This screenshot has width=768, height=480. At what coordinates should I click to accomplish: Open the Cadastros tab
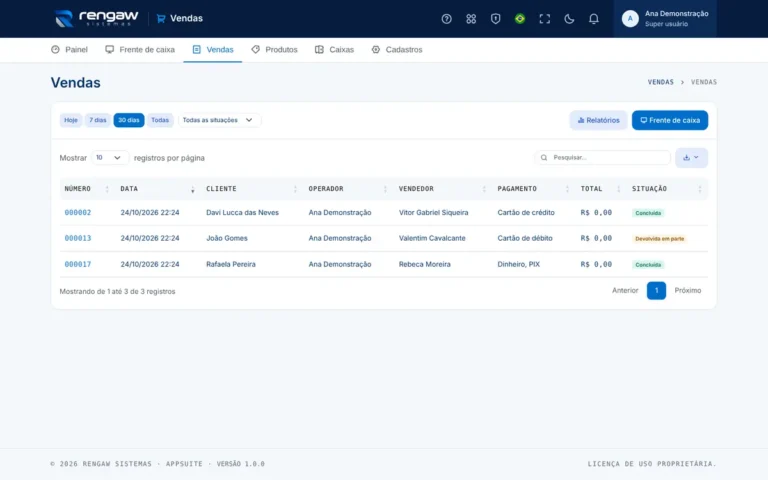point(397,49)
